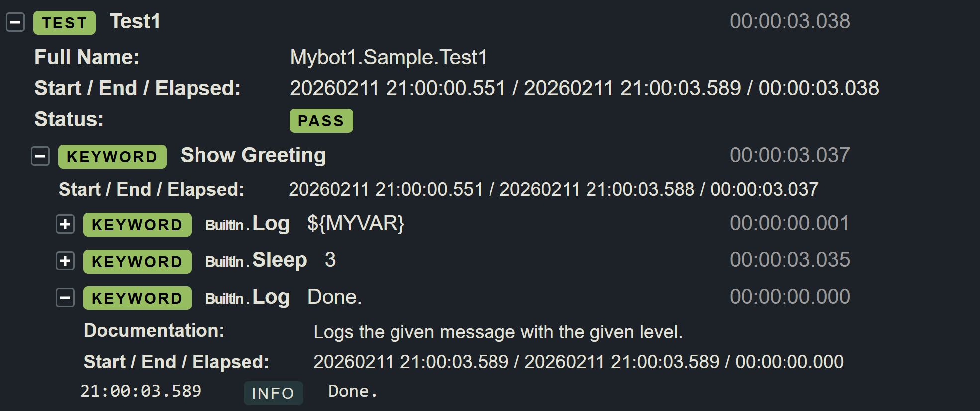Click the Sleep elapsed time 00:00:03.035

point(789,260)
